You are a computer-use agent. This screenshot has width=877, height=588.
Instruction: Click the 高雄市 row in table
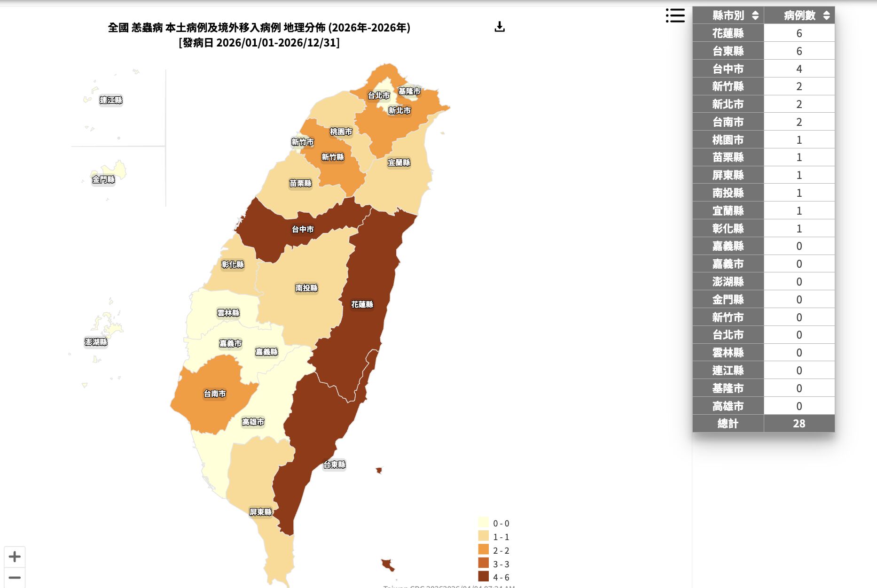pyautogui.click(x=763, y=406)
